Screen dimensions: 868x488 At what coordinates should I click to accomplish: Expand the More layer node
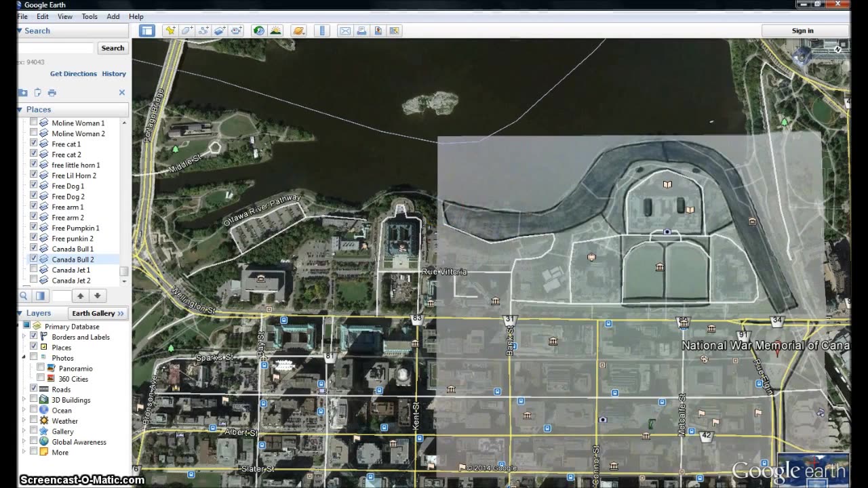pyautogui.click(x=24, y=452)
